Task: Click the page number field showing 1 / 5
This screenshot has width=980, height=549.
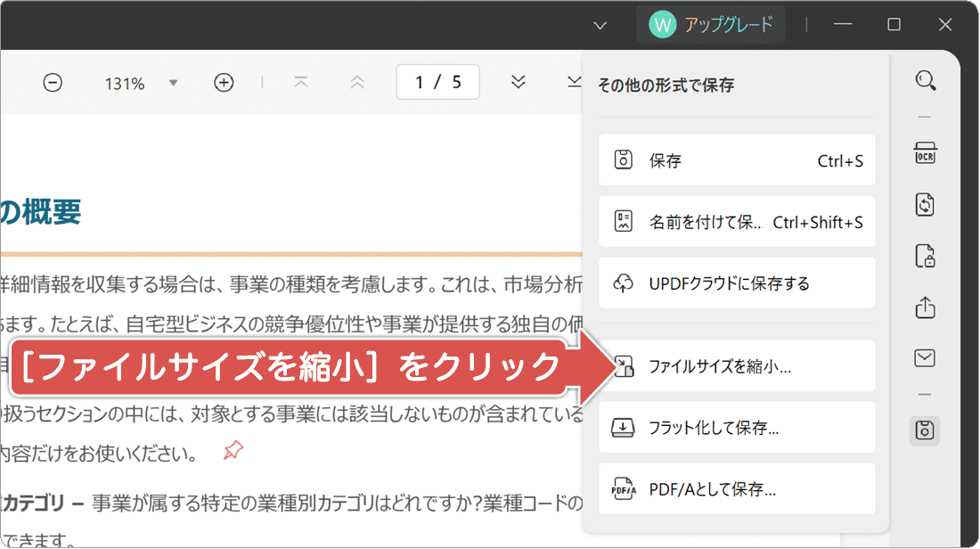Action: (x=437, y=82)
